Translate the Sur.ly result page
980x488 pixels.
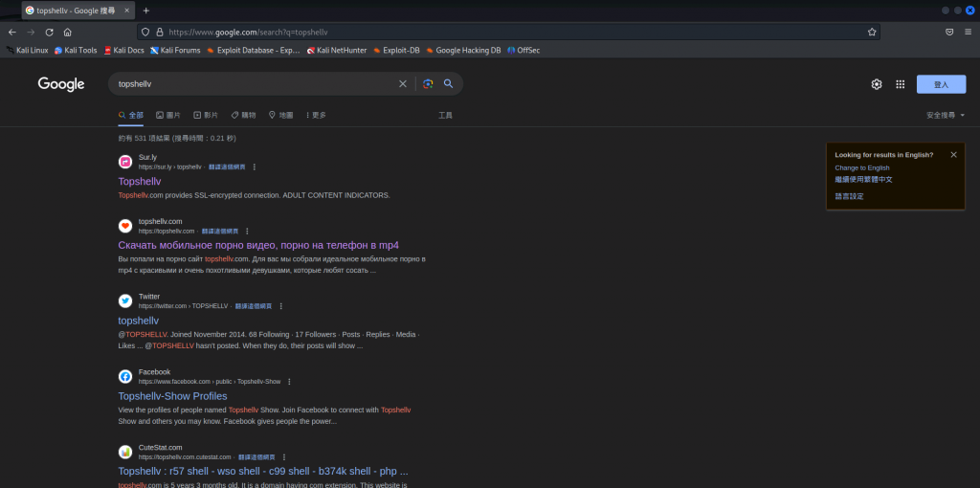click(x=227, y=166)
